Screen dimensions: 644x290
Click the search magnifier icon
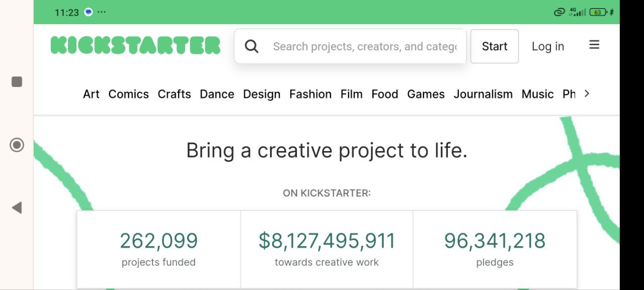252,46
